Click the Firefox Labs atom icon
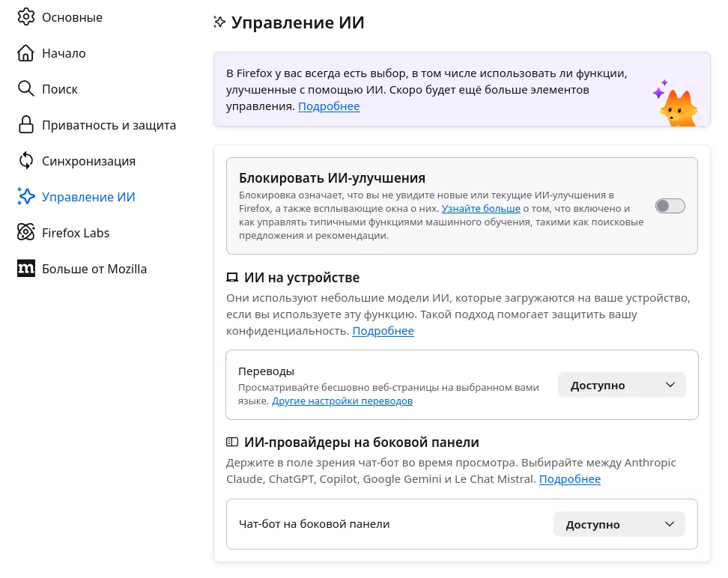The width and height of the screenshot is (728, 578). coord(26,233)
